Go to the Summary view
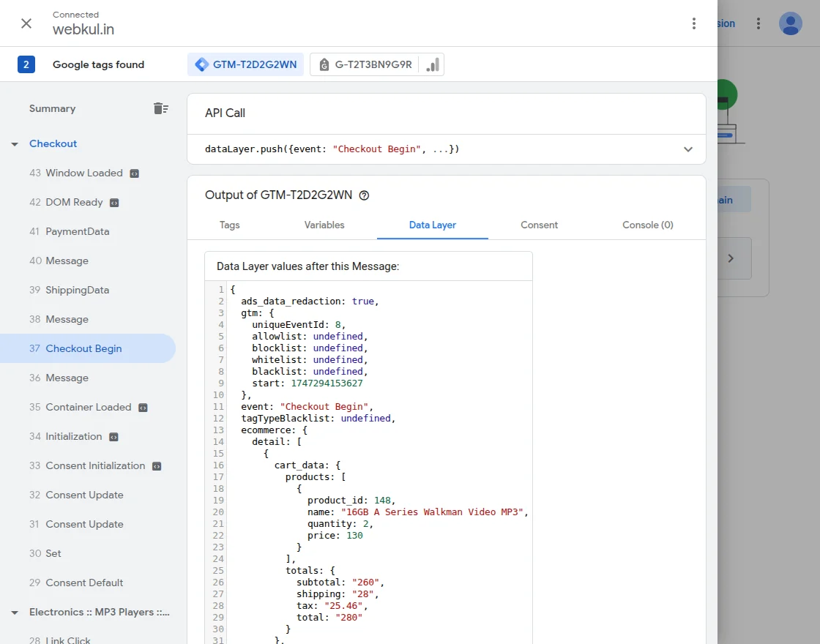Image resolution: width=820 pixels, height=644 pixels. (x=52, y=108)
